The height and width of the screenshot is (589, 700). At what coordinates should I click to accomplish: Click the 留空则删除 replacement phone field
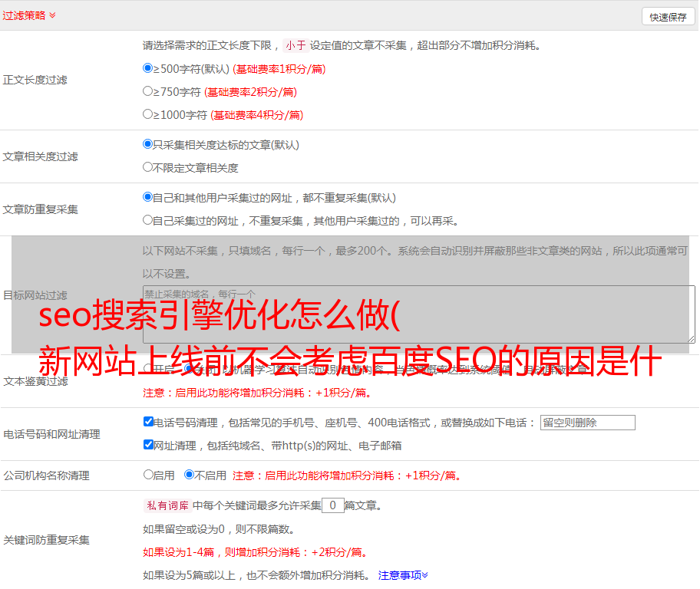tap(587, 423)
